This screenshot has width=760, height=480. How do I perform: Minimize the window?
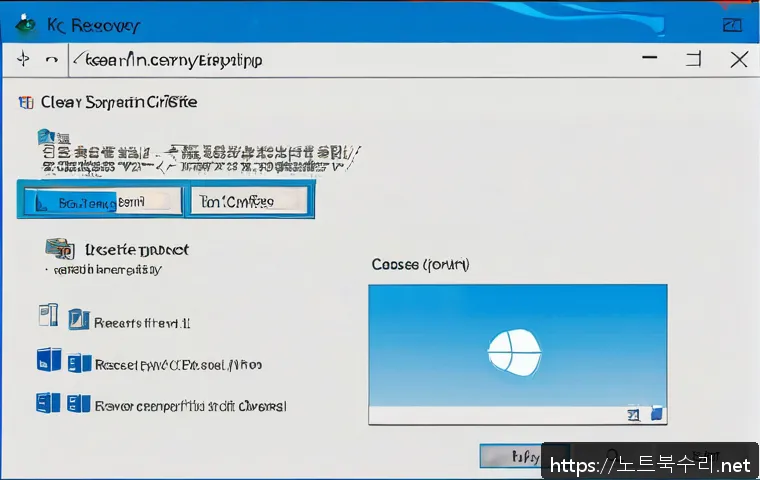(x=649, y=58)
